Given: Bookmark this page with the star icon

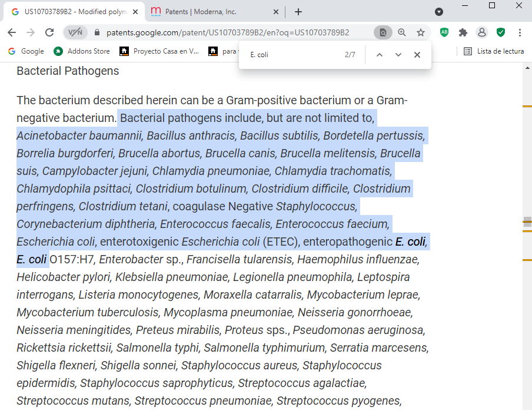Looking at the screenshot, I should click(x=421, y=32).
